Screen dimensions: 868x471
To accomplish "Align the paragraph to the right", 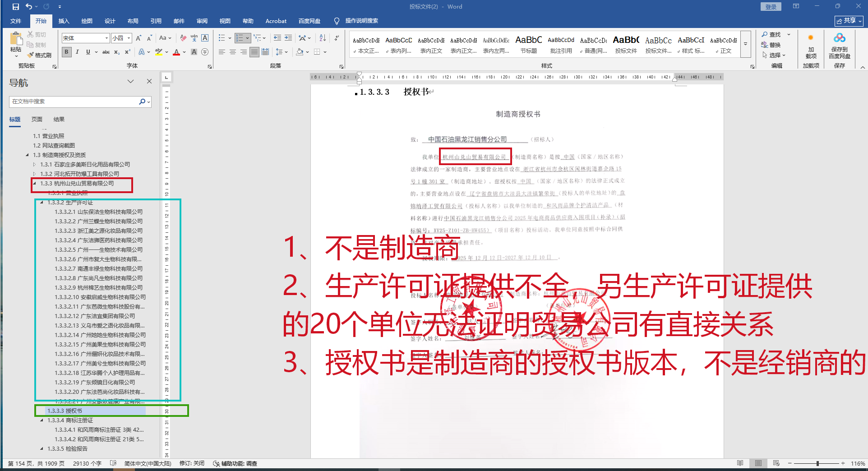I will click(244, 52).
